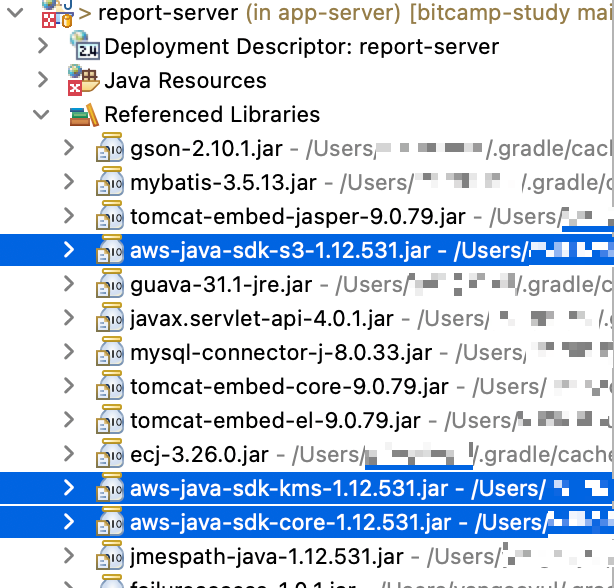Click the aws-java-sdk-s3 jar icon
The height and width of the screenshot is (588, 614).
click(x=110, y=249)
